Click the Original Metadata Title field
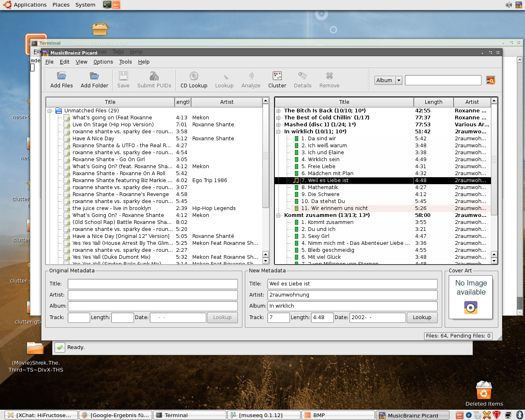The image size is (525, 420). click(153, 284)
